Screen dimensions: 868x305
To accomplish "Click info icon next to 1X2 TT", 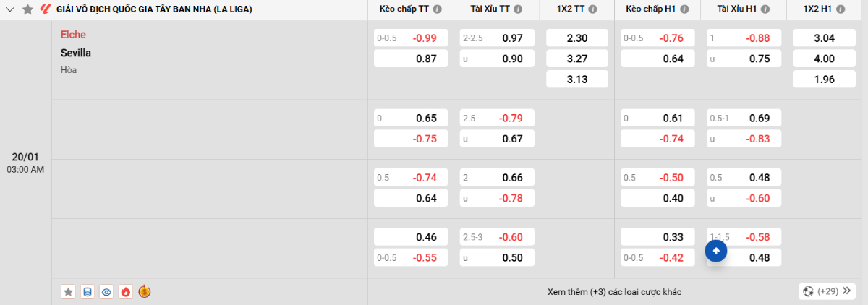I will (x=592, y=9).
